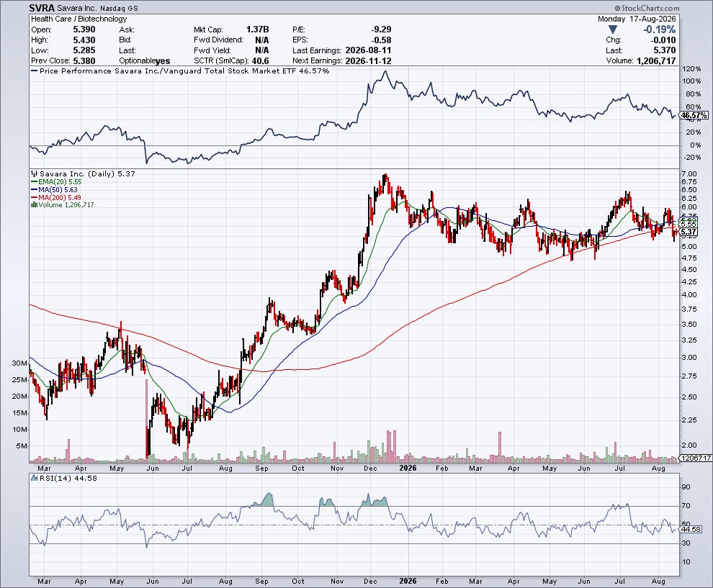This screenshot has width=713, height=588.
Task: Click the Volume 1,206,717 legend entry
Action: click(62, 205)
